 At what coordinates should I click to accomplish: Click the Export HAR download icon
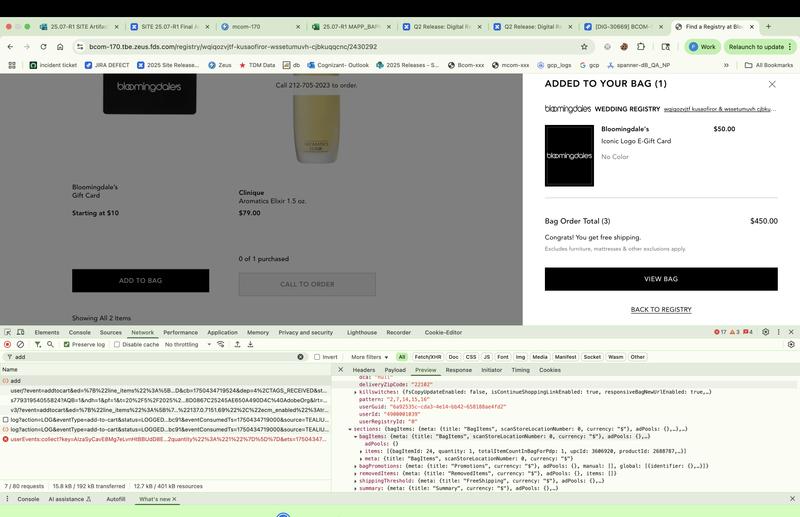[251, 344]
